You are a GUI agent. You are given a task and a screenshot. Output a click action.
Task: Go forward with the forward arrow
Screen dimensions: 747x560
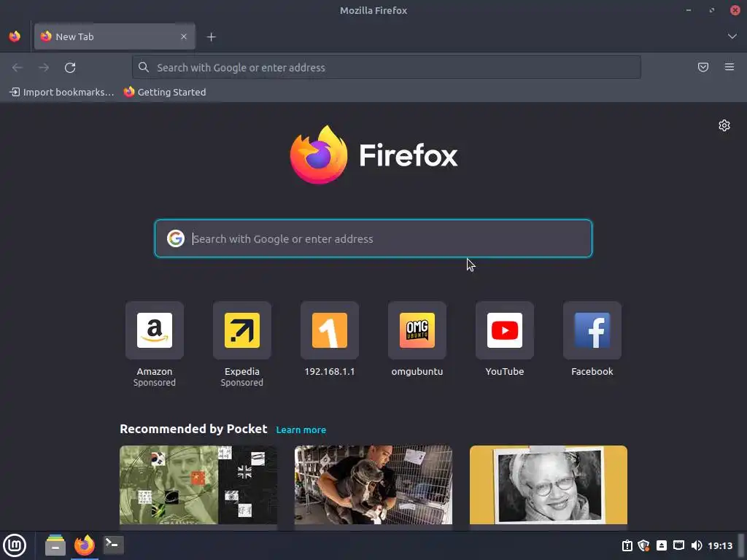click(x=44, y=68)
